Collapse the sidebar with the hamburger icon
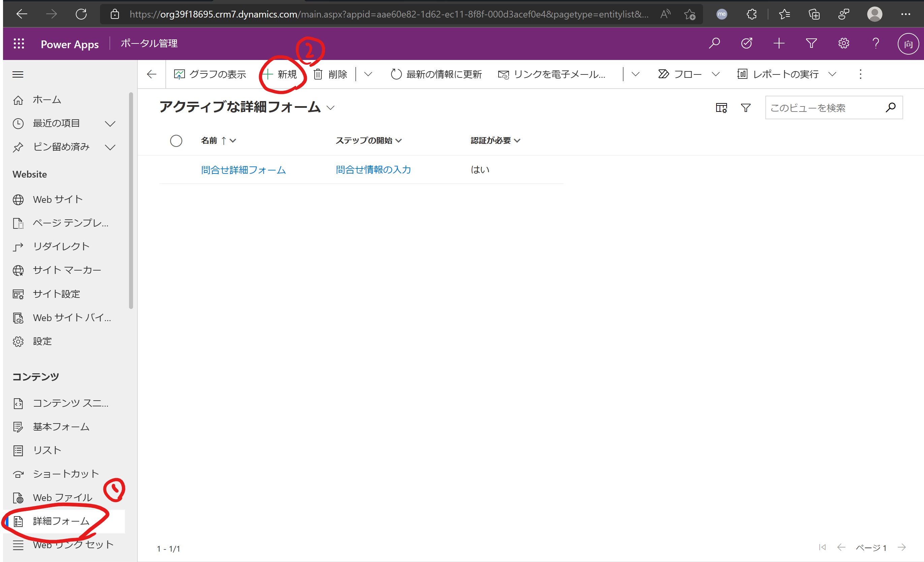Viewport: 924px width, 562px height. pos(18,74)
